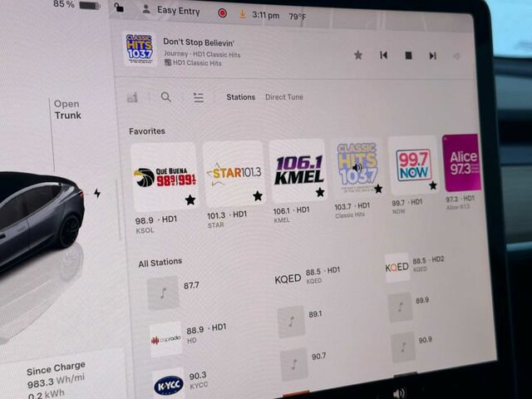Open the radio search magnifier icon
The height and width of the screenshot is (399, 532).
click(x=166, y=97)
